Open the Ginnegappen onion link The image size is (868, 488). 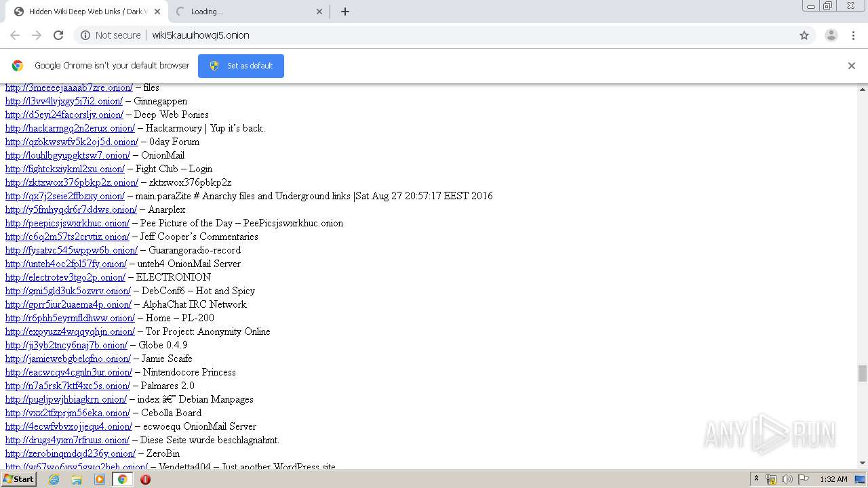tap(64, 101)
